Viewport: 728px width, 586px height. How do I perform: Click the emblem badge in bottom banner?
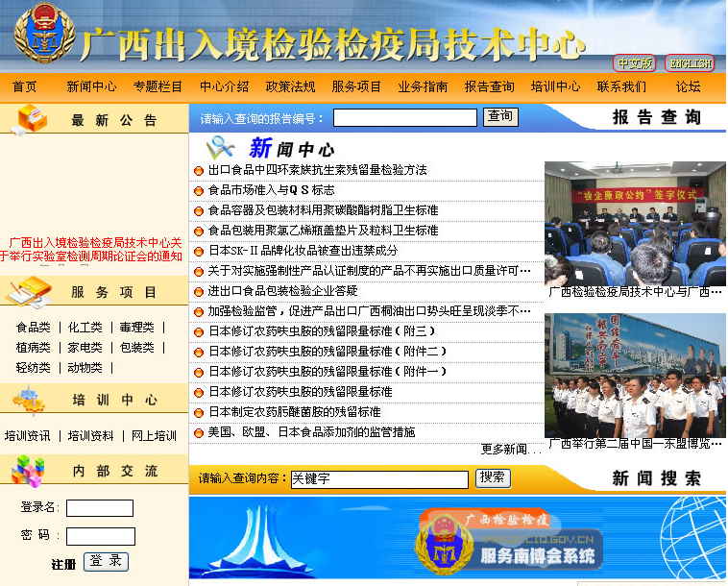[x=445, y=544]
